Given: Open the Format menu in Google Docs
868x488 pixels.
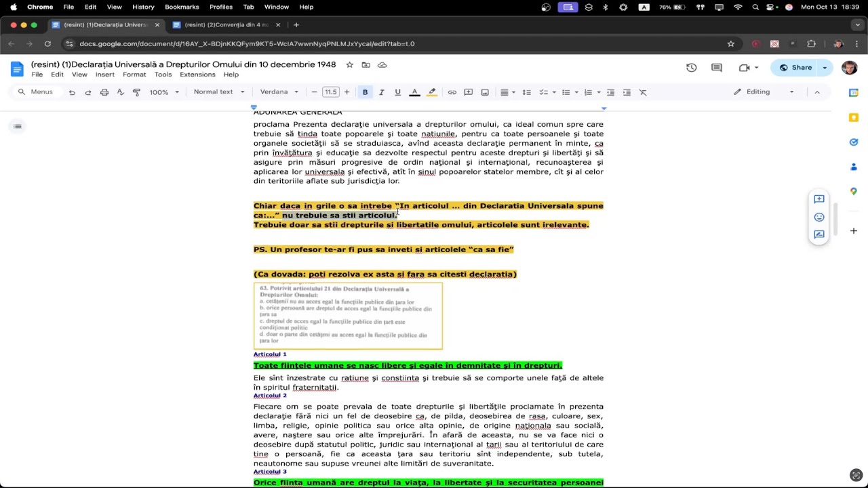Looking at the screenshot, I should tap(134, 75).
